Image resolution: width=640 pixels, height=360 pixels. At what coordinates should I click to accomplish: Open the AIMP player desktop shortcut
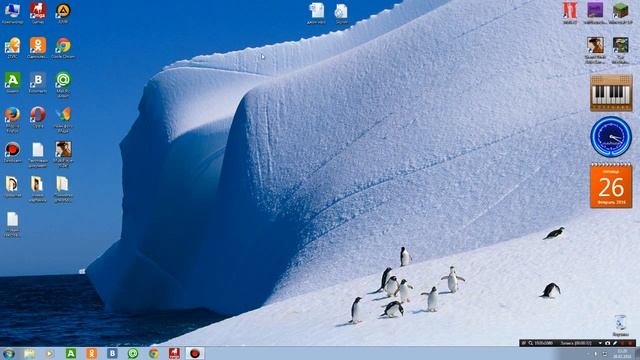click(63, 12)
